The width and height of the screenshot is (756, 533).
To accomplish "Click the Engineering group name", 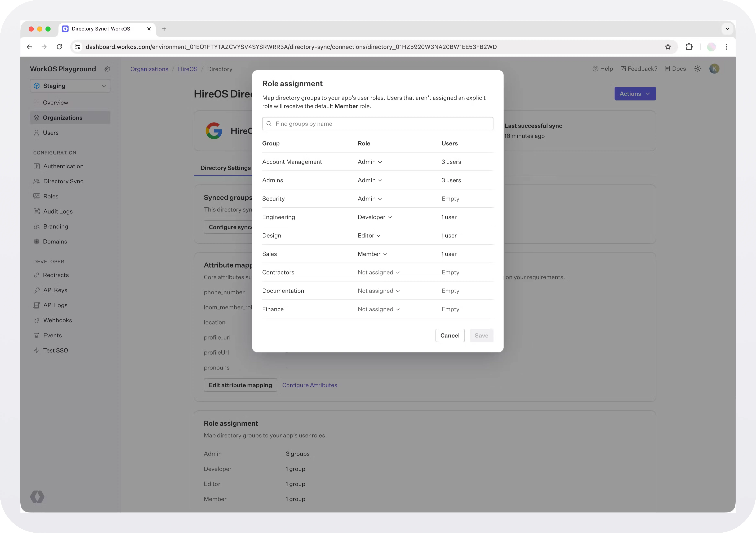I will point(279,217).
